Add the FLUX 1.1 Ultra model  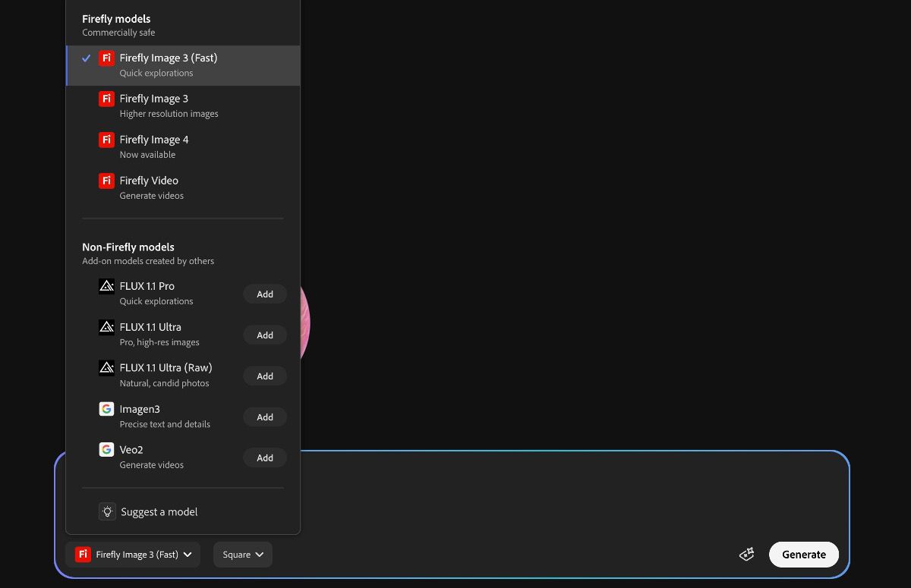click(x=265, y=335)
